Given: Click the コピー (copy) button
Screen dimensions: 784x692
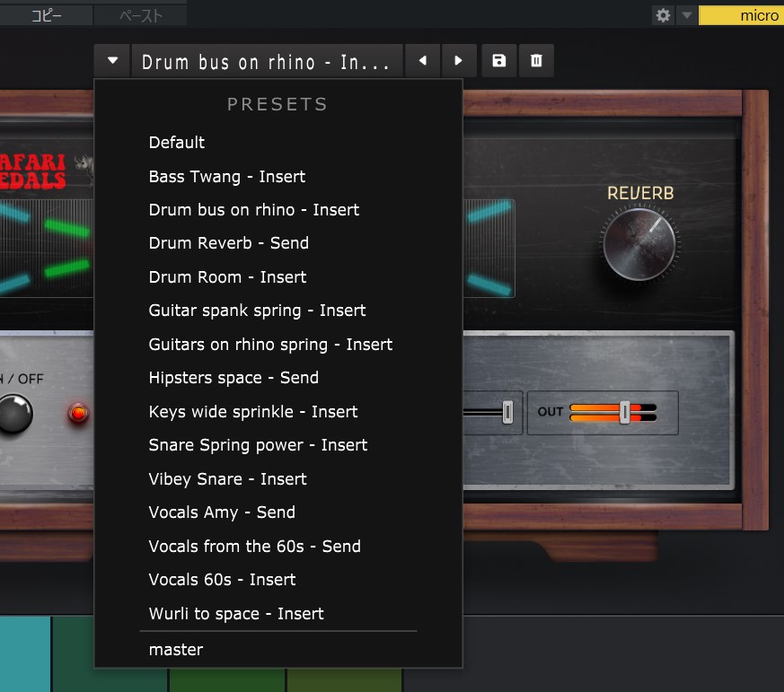Looking at the screenshot, I should click(47, 15).
